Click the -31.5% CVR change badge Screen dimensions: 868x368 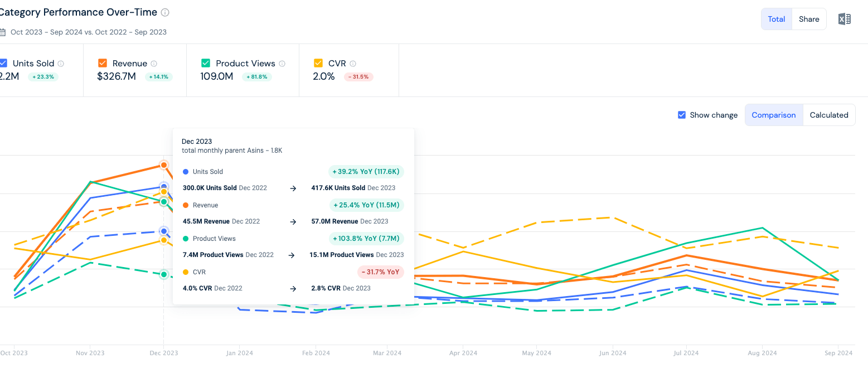(358, 77)
